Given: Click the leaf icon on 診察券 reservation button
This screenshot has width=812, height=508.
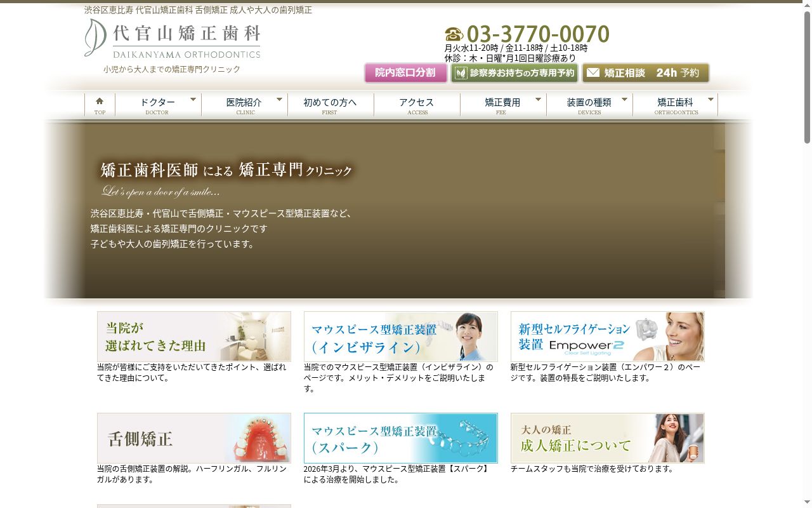Looking at the screenshot, I should click(461, 73).
